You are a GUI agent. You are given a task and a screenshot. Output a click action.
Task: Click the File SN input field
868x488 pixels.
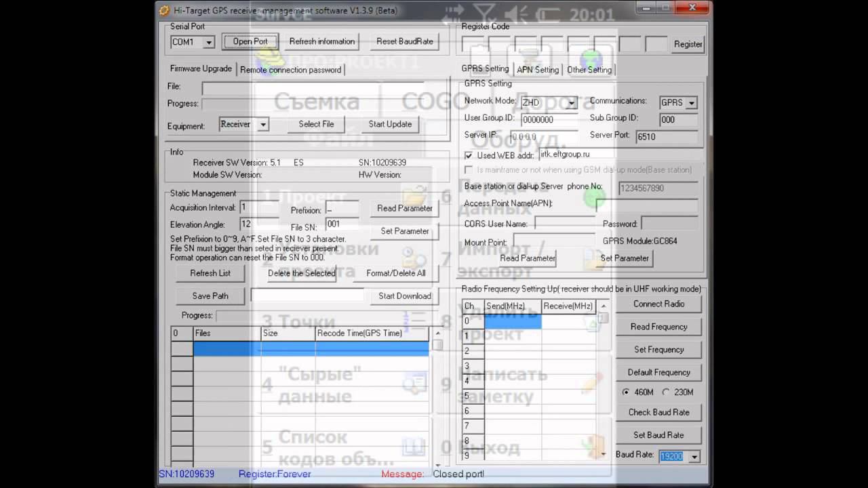(x=342, y=224)
